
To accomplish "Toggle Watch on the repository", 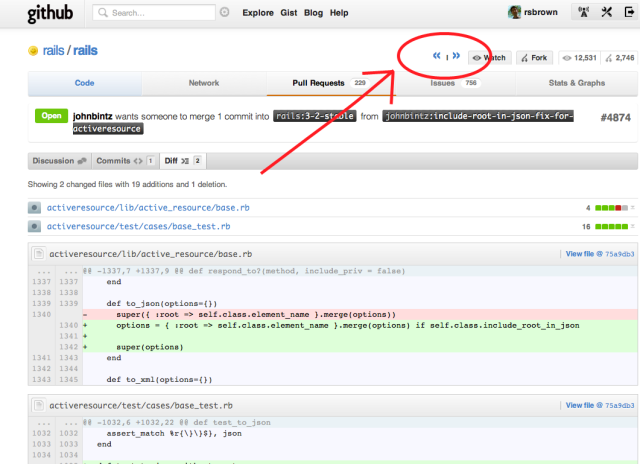I will (489, 58).
